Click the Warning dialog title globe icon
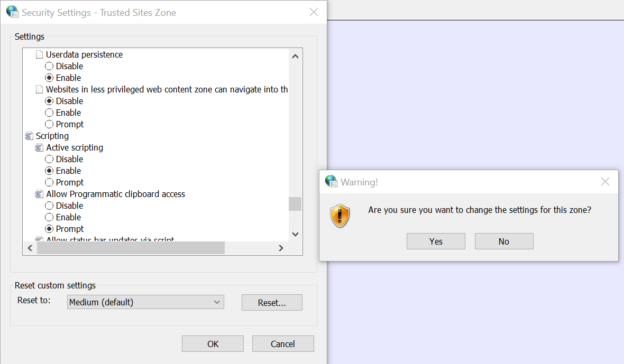This screenshot has width=624, height=364. point(331,182)
